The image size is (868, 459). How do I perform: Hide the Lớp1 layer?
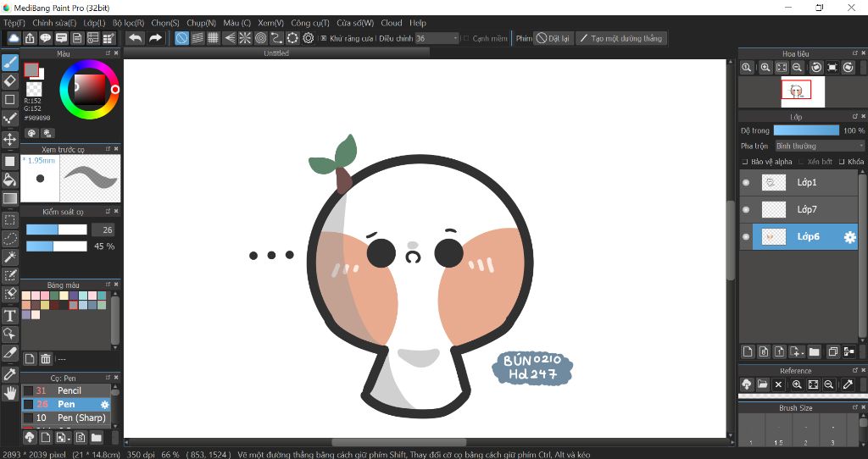pos(746,182)
